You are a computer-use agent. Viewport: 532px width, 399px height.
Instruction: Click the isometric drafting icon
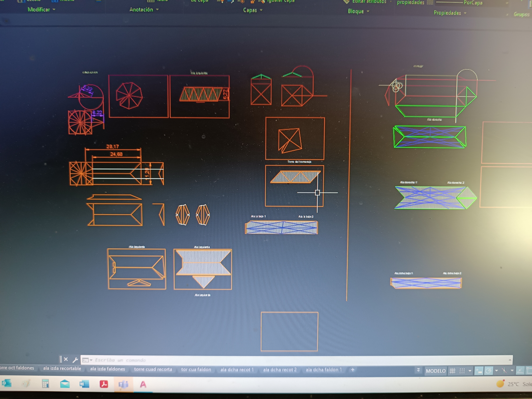coord(504,371)
